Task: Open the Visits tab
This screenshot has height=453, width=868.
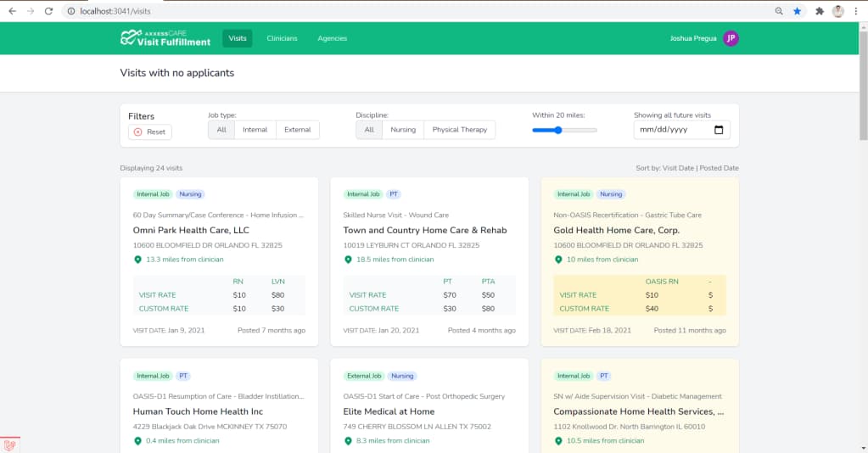Action: point(238,38)
